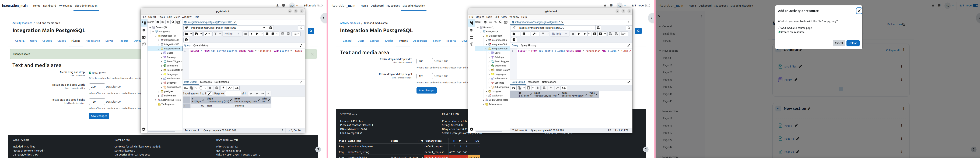
Task: Open Object menu in middle pgAdmin
Action: coord(480,17)
